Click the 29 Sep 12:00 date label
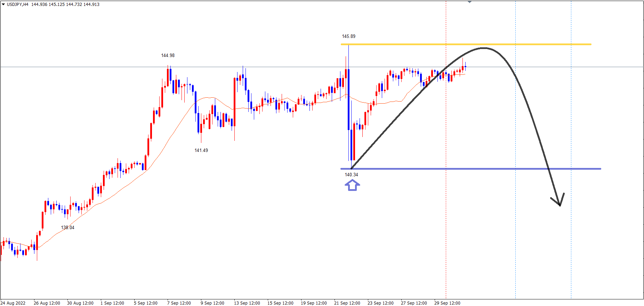 [x=447, y=303]
